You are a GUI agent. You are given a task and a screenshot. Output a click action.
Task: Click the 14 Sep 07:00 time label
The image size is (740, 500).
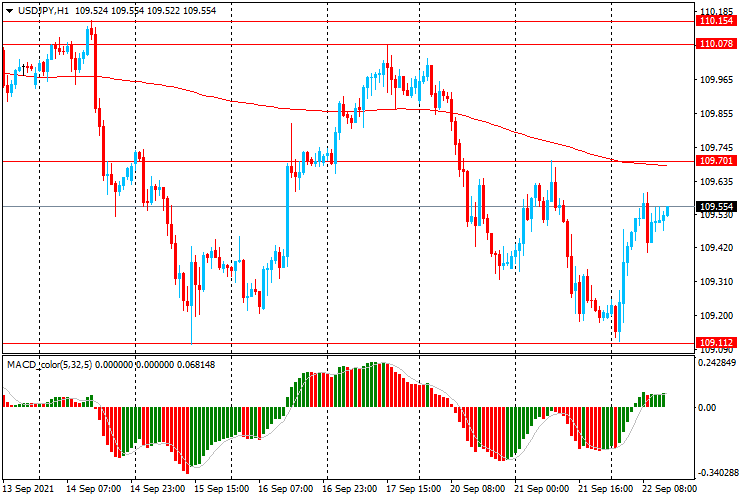93,489
